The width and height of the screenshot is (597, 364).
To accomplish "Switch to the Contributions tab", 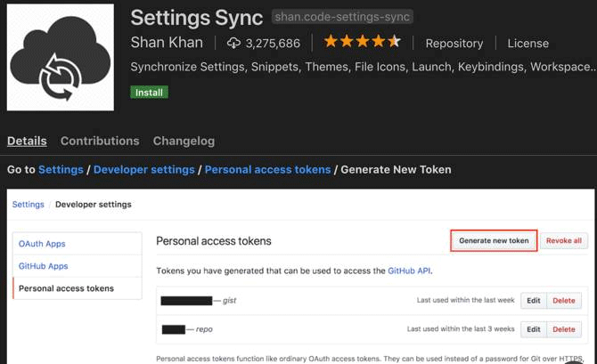I will (x=100, y=141).
